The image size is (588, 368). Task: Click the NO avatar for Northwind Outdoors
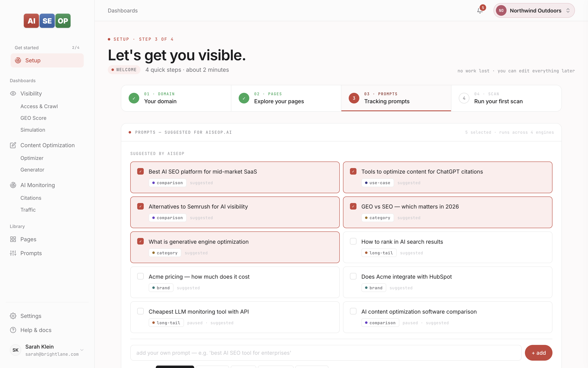pyautogui.click(x=501, y=10)
